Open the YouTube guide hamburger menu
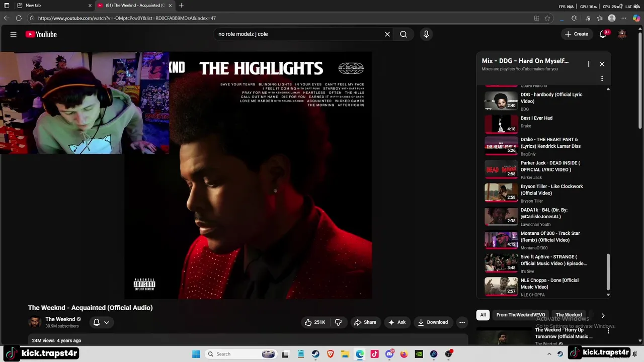This screenshot has height=362, width=644. (x=14, y=34)
